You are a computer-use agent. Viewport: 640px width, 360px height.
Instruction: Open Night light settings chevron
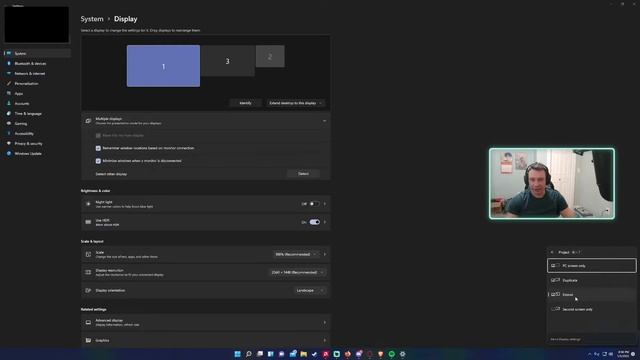(325, 204)
